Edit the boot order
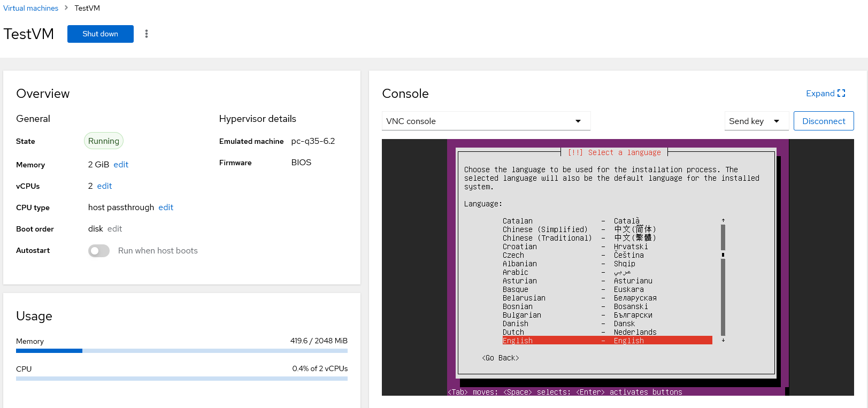The height and width of the screenshot is (408, 868). (114, 229)
